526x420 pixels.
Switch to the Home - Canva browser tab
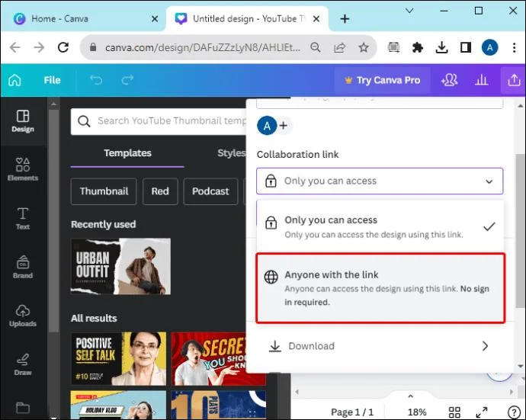coord(83,19)
